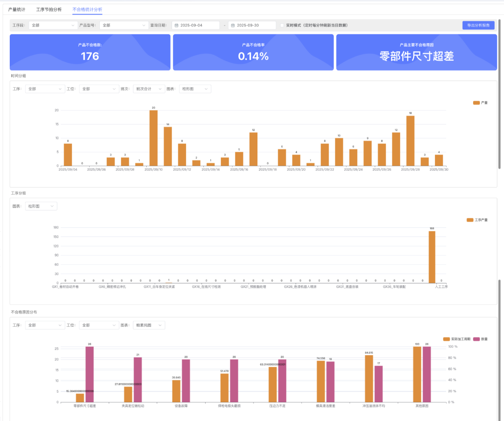Screen dimensions: 504x421
Task: Click the chevron arrow of the 工序段 selector
Action: click(73, 25)
